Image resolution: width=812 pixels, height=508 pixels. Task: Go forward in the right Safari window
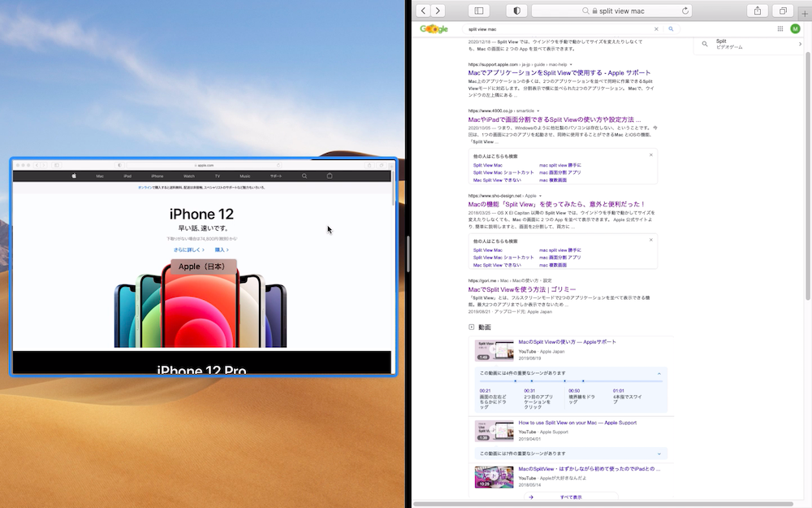(x=438, y=11)
